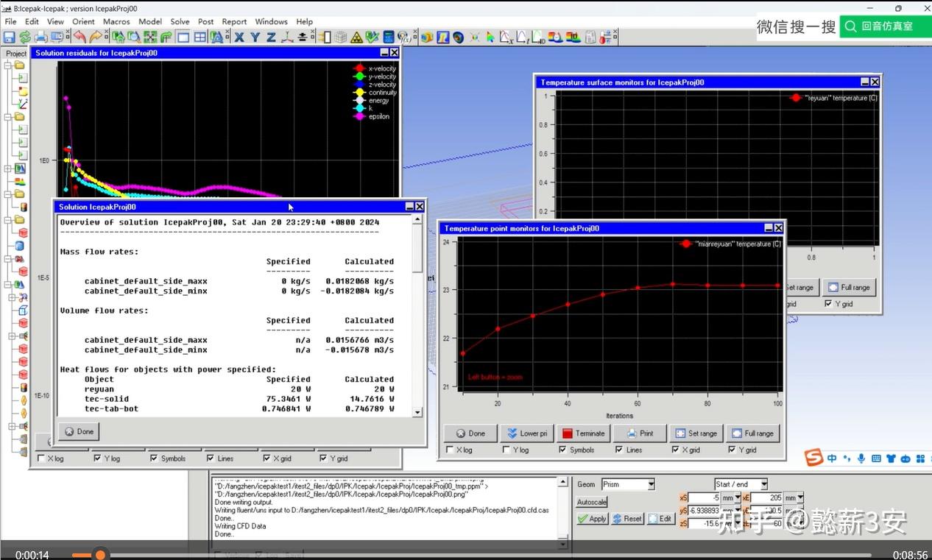Screen dimensions: 932x560
Task: Click Done in the Solution IcepakProj00 window
Action: [x=78, y=431]
